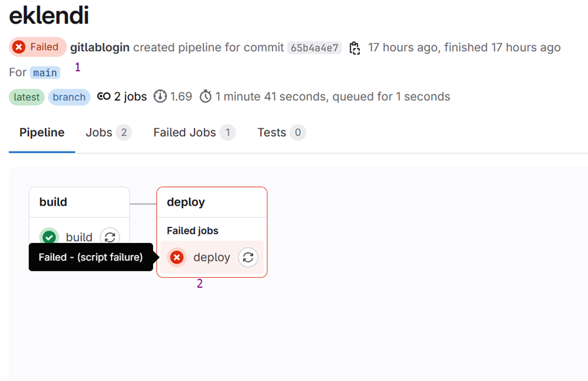Click the latest pipeline label
This screenshot has height=381, width=588.
[26, 96]
